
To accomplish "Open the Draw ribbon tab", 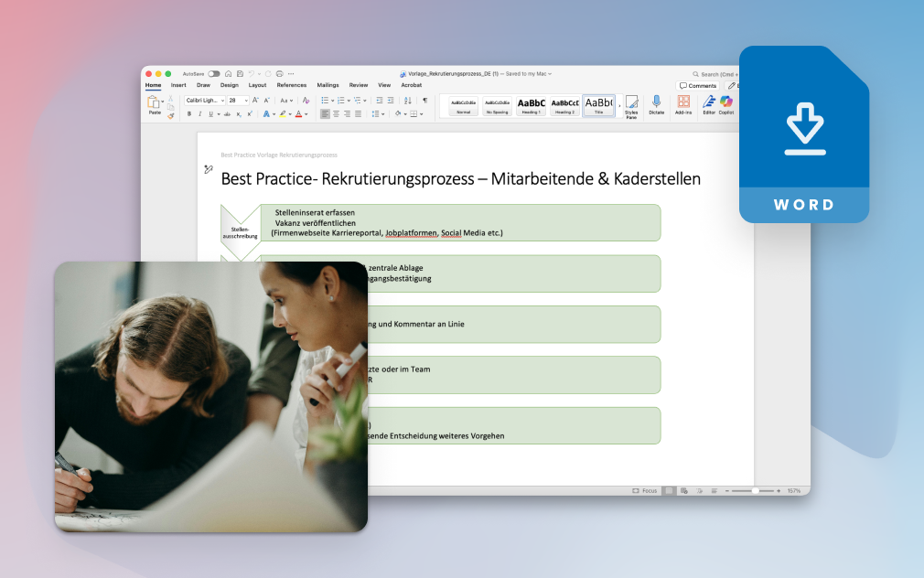I will 203,85.
